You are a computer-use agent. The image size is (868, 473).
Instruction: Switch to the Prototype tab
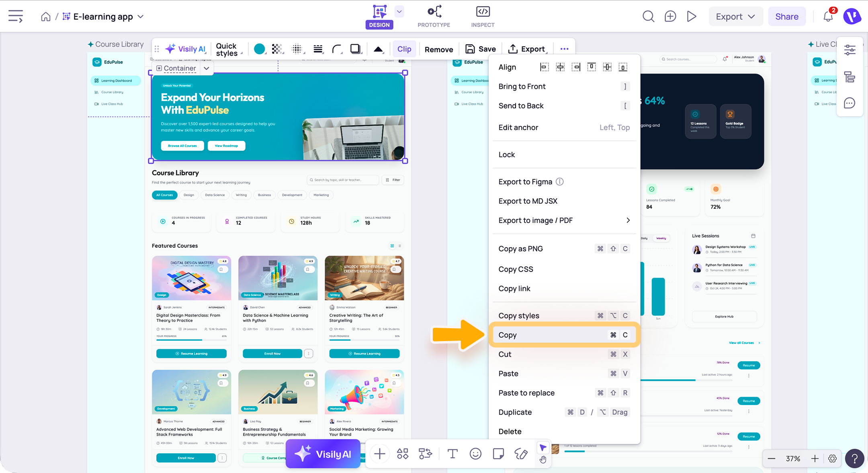(x=434, y=16)
